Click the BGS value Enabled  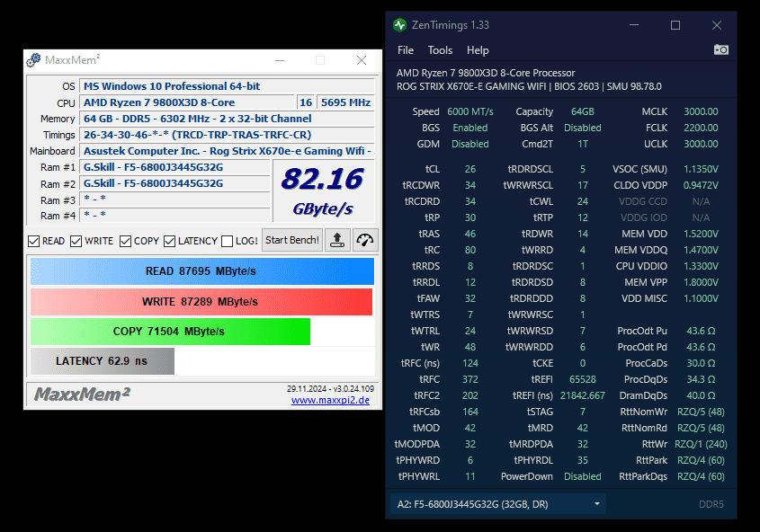(470, 128)
